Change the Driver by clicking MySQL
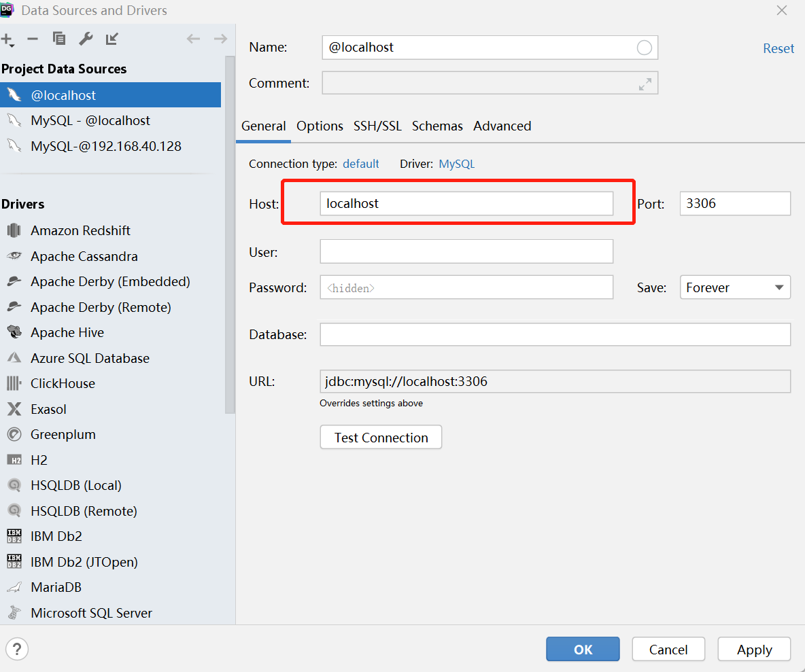This screenshot has height=672, width=805. (456, 163)
